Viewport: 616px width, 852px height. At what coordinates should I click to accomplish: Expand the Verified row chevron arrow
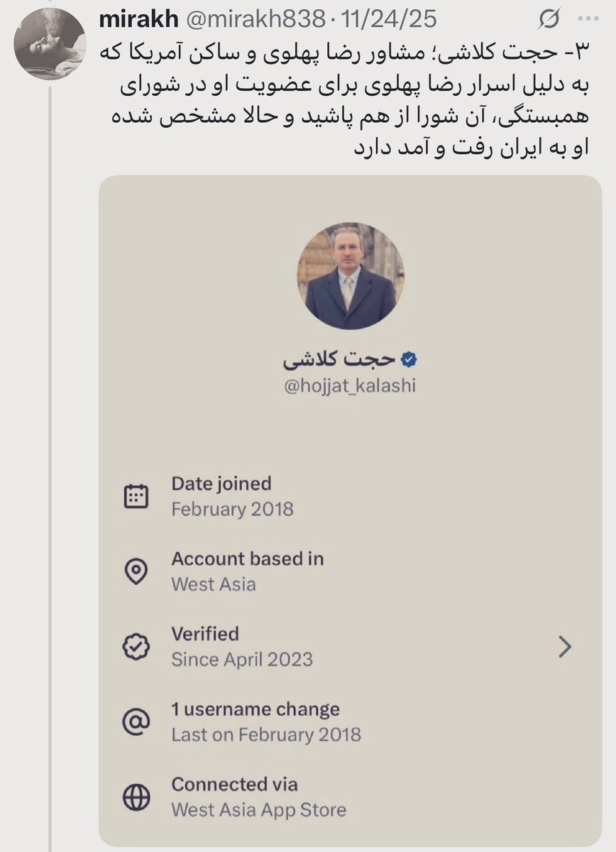tap(565, 646)
